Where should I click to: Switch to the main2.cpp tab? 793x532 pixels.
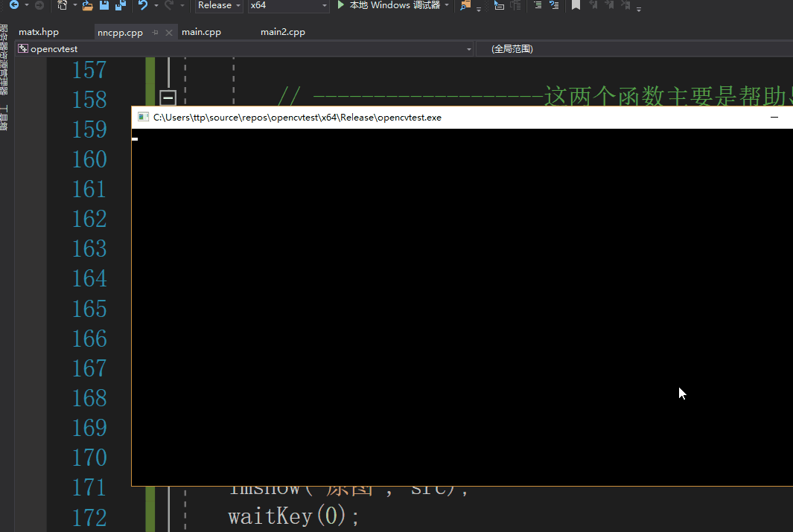[x=283, y=32]
